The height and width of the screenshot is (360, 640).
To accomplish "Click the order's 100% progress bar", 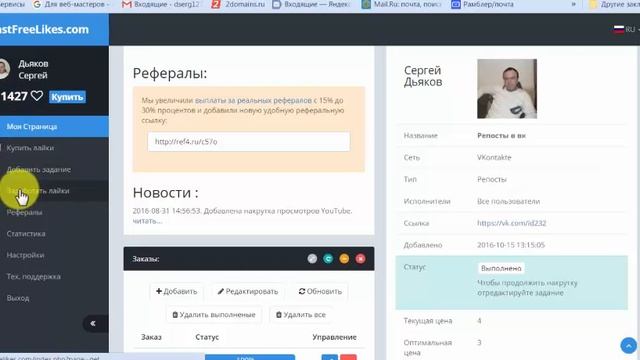I will [250, 358].
